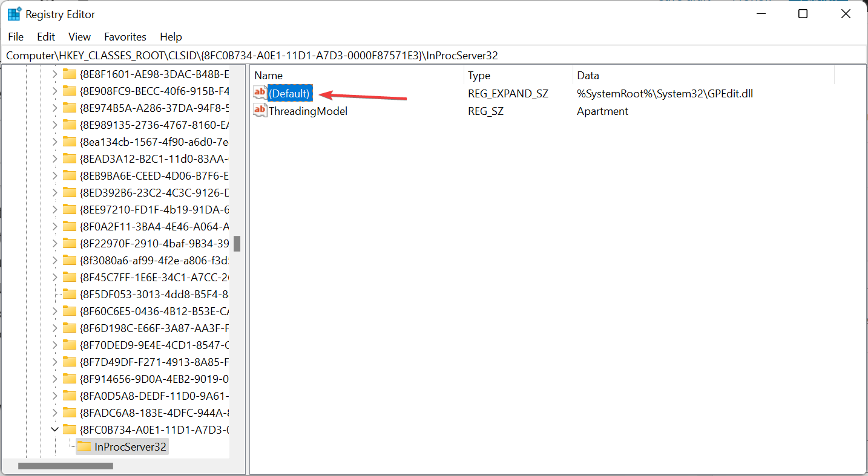The height and width of the screenshot is (476, 868).
Task: Expand the {8E8F1601-AE98-3DAC-B48B key chevron
Action: pos(54,74)
